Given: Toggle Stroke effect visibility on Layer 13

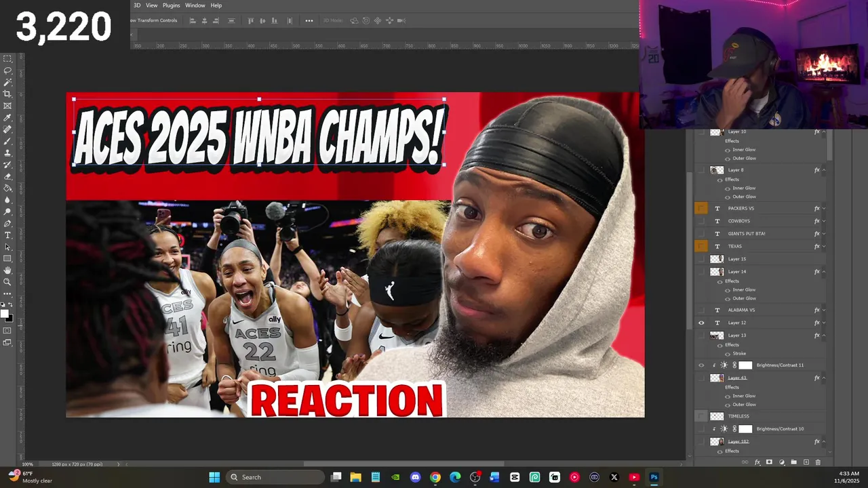Looking at the screenshot, I should (728, 354).
